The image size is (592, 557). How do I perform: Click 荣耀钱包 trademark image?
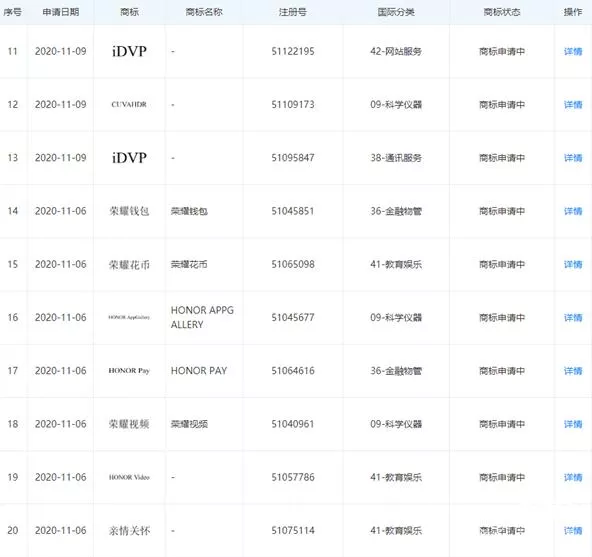tap(129, 211)
